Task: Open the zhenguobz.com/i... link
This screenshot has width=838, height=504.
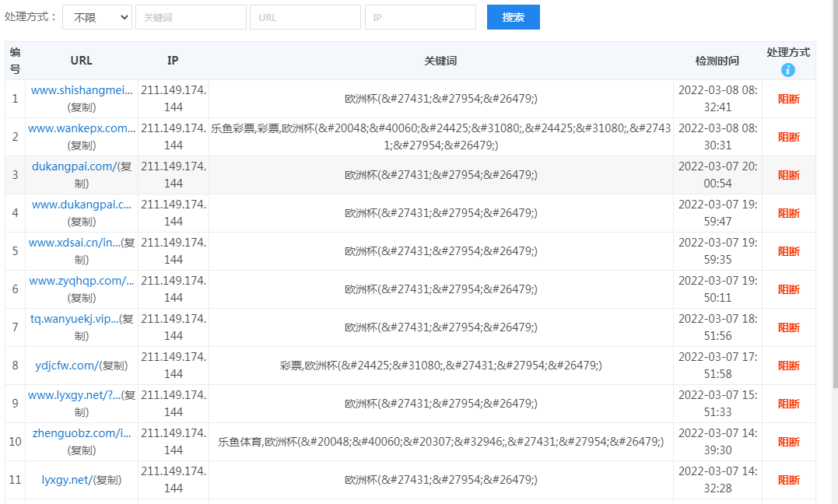Action: pyautogui.click(x=82, y=433)
